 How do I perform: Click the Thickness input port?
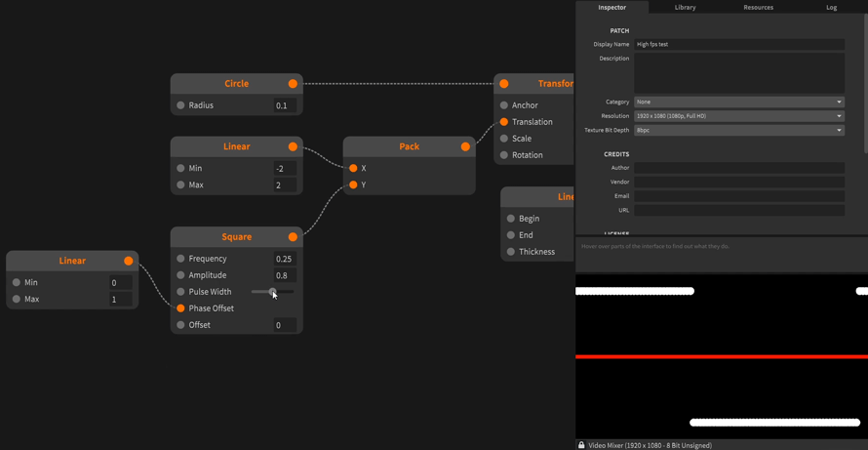[x=511, y=252]
